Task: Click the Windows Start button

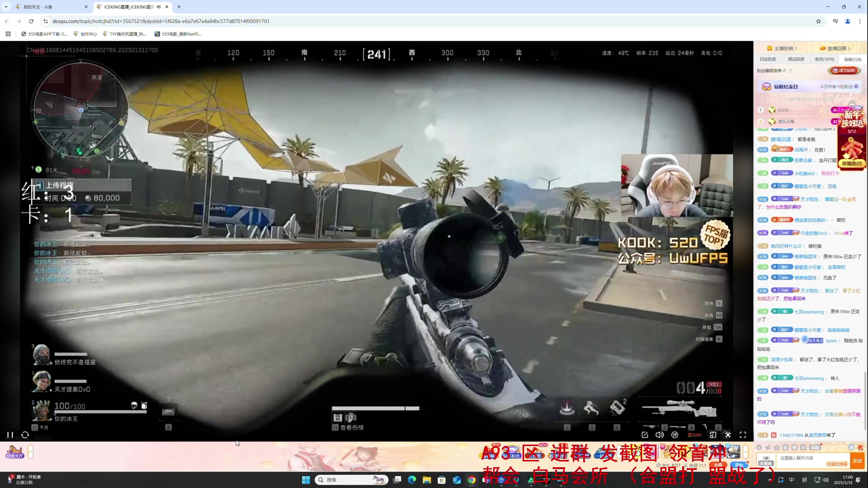Action: coord(306,480)
